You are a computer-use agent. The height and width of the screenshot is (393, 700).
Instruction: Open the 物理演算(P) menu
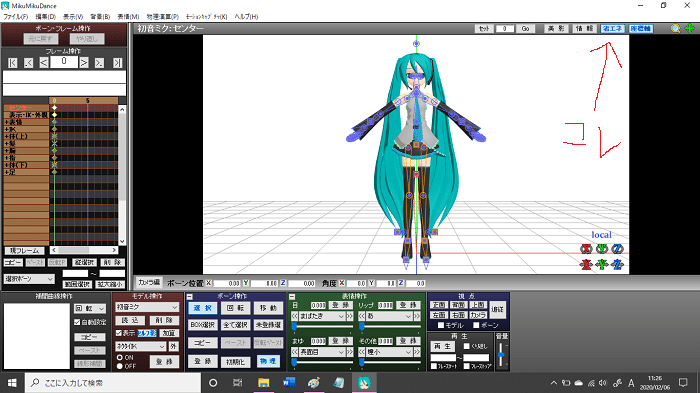(162, 17)
